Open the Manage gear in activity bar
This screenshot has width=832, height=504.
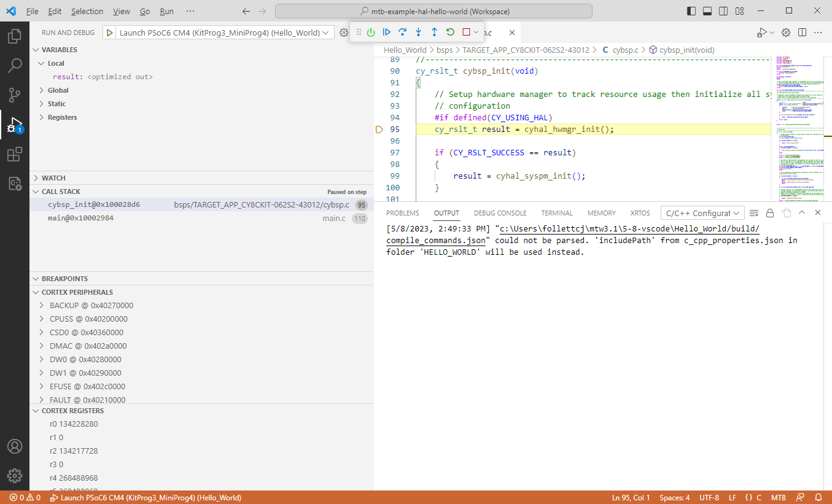point(15,476)
